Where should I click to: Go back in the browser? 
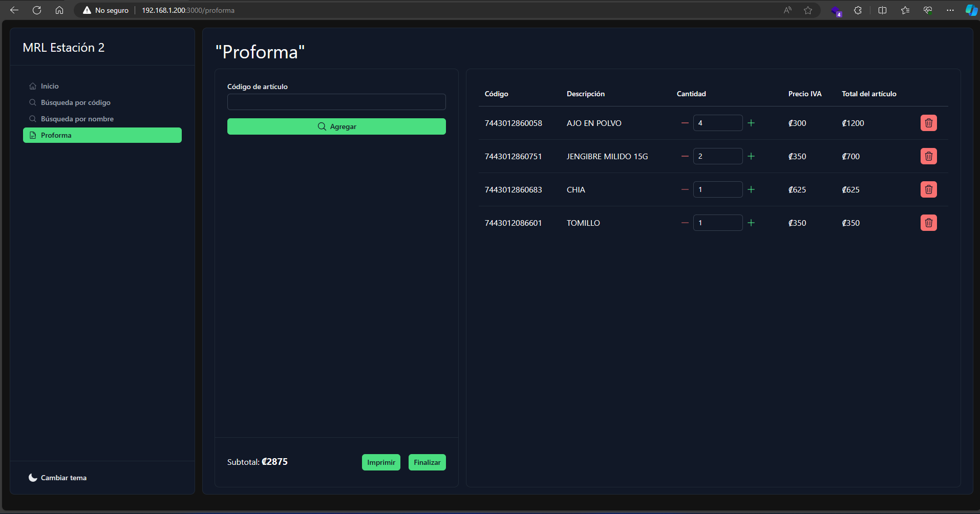14,10
